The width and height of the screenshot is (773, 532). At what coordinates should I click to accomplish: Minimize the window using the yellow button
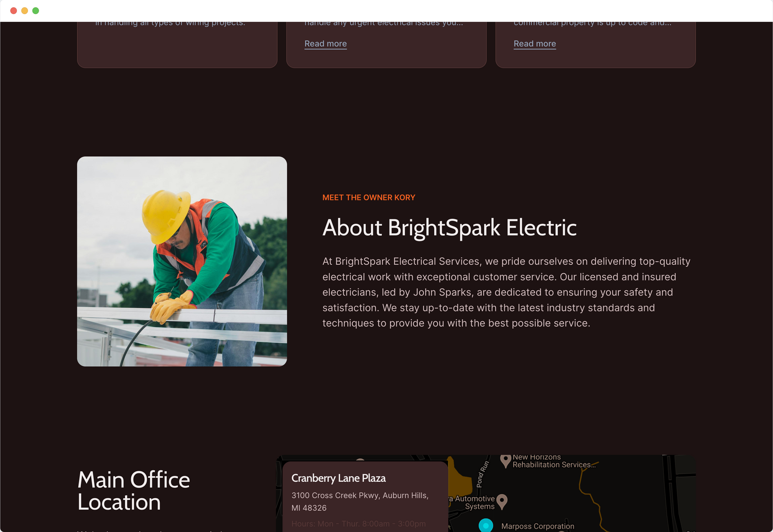[x=25, y=11]
